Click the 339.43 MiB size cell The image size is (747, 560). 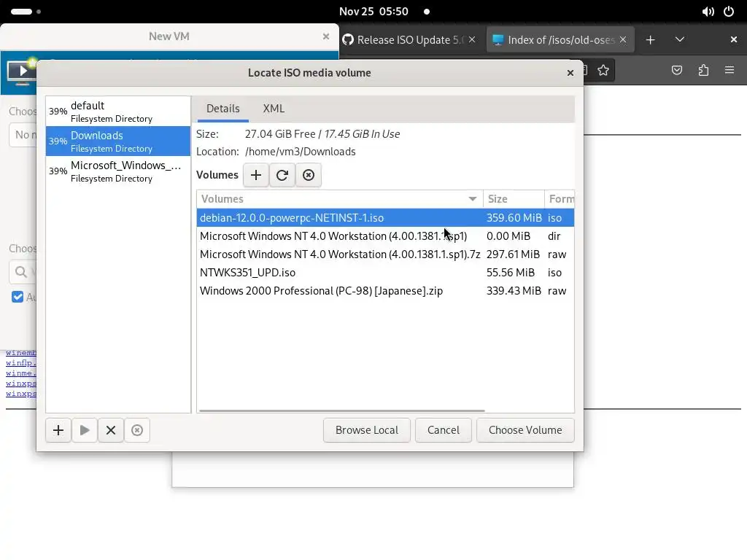(x=514, y=291)
